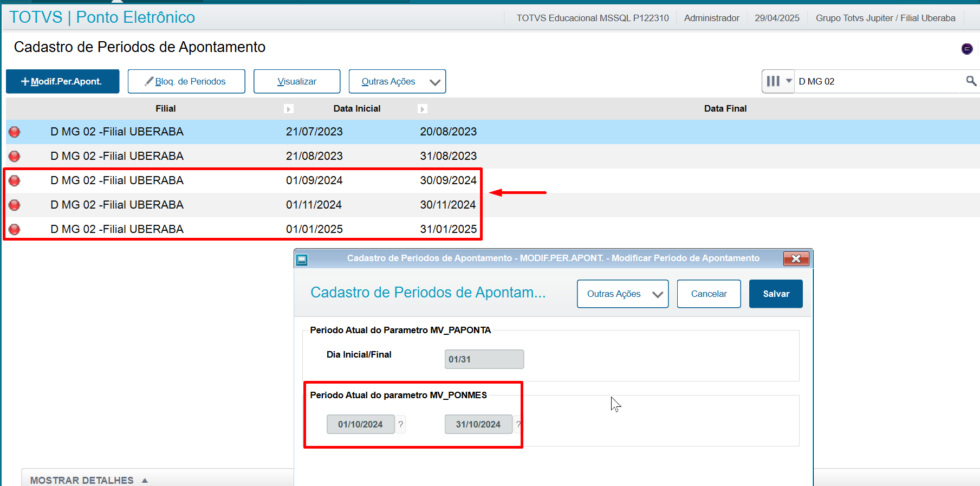This screenshot has height=486, width=980.
Task: Click the end date 31/08/2023
Action: [449, 156]
